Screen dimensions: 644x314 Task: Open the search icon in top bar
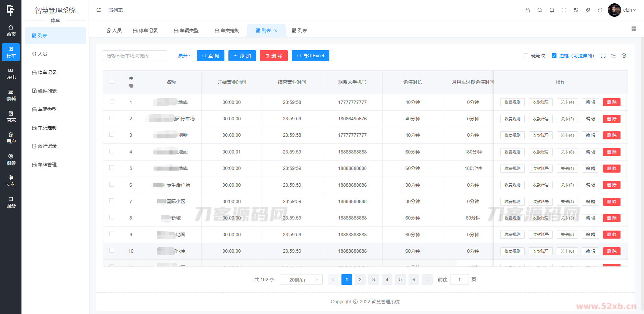tap(540, 10)
